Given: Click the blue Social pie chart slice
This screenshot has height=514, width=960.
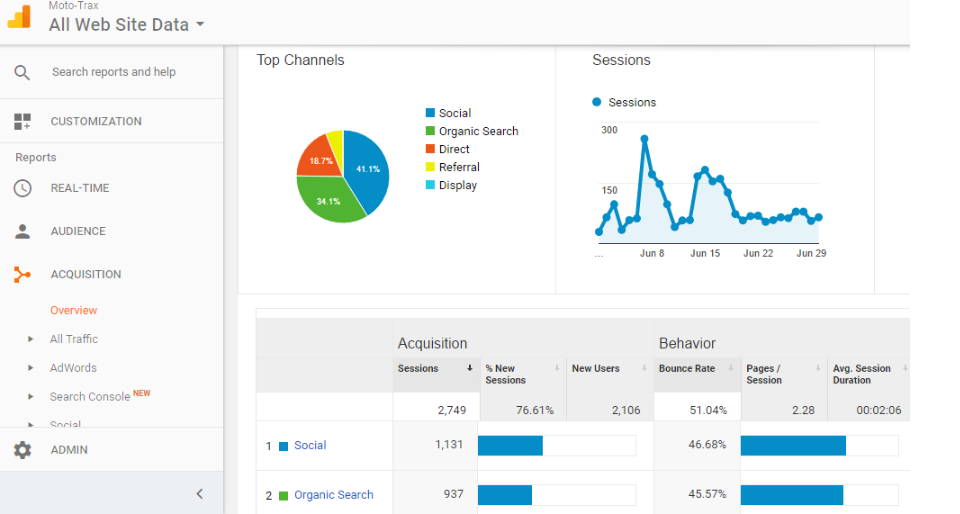Looking at the screenshot, I should coord(367,170).
